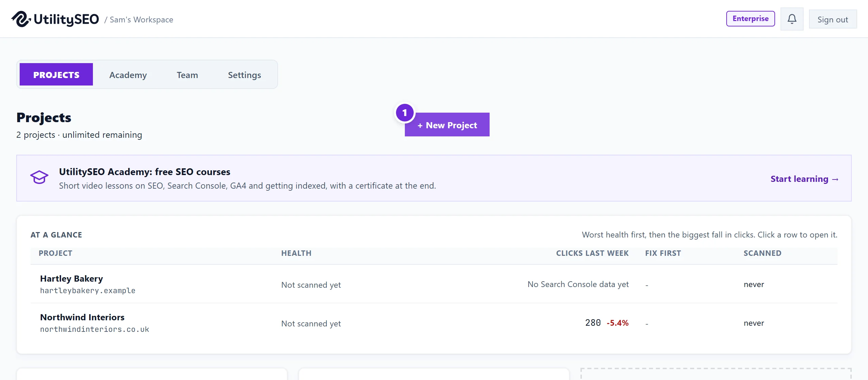
Task: Sign out of the account
Action: (x=833, y=19)
